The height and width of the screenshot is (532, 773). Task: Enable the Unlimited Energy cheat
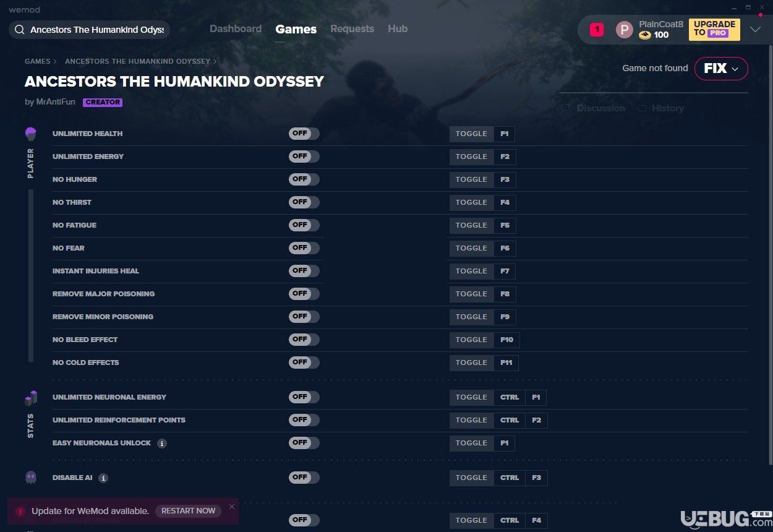tap(304, 157)
